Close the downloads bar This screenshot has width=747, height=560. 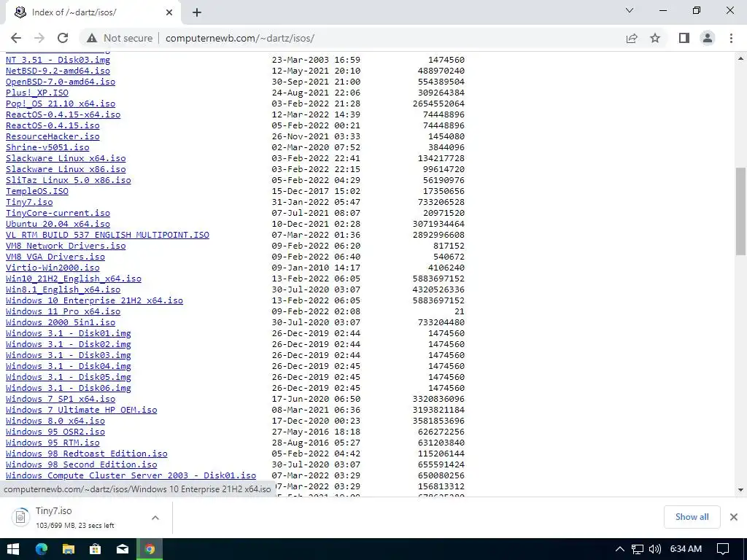734,517
